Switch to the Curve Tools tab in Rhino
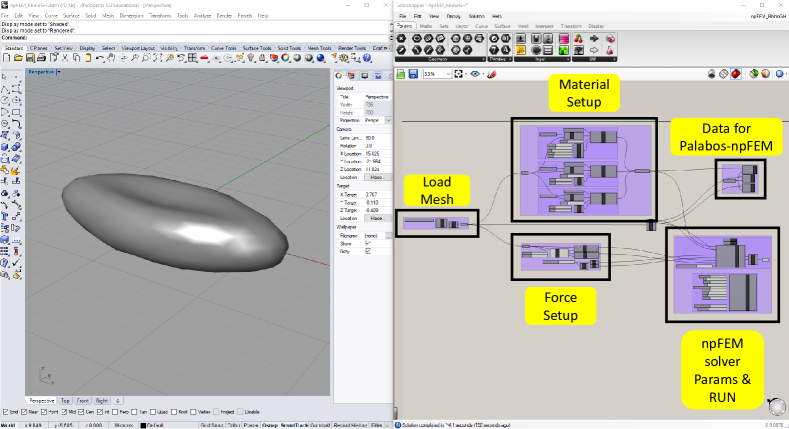Screen dimensions: 789x429 [223, 48]
